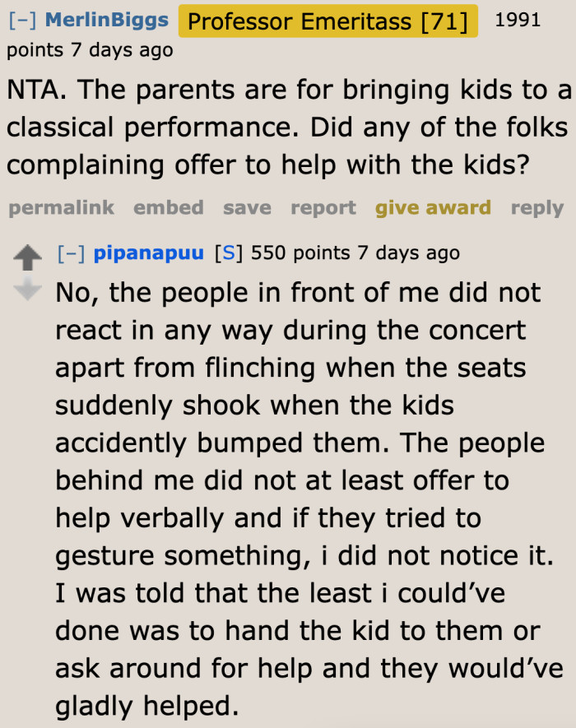Report MerlinBiggs' comment

pos(323,207)
